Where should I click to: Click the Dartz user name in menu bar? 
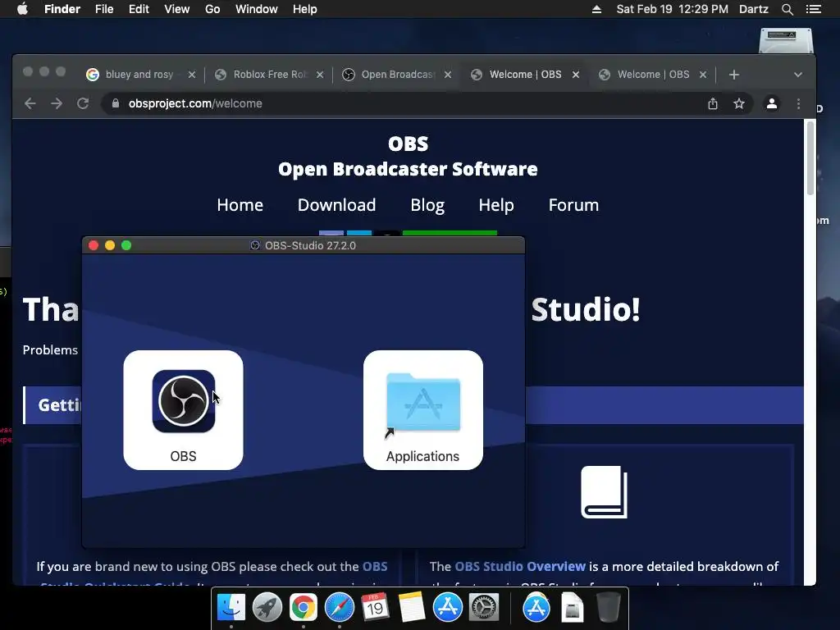[x=753, y=9]
